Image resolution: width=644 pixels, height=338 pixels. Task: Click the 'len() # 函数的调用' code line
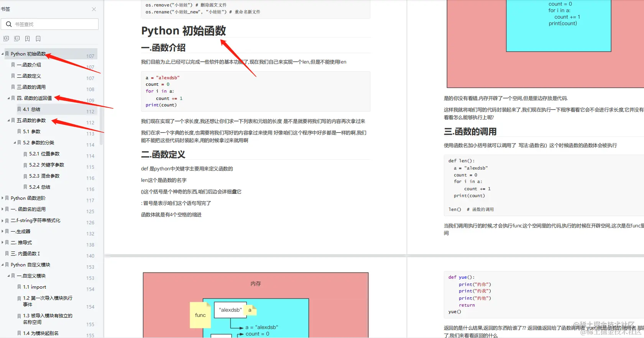(471, 209)
